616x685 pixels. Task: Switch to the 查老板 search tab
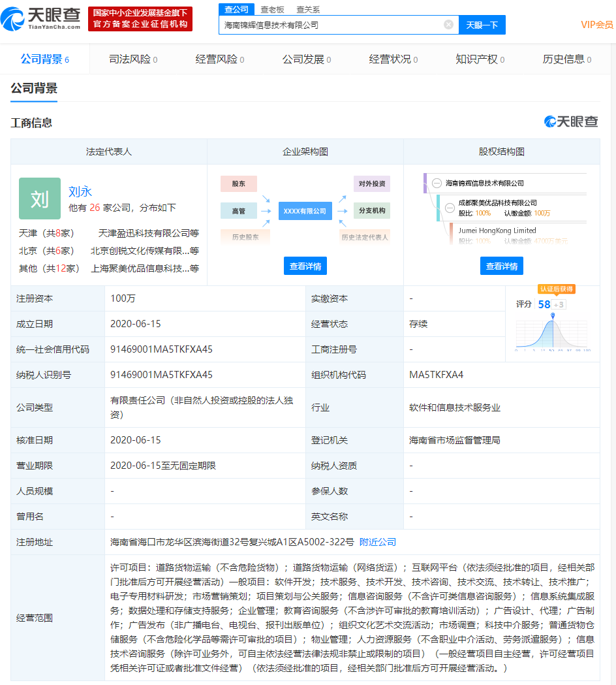[272, 9]
